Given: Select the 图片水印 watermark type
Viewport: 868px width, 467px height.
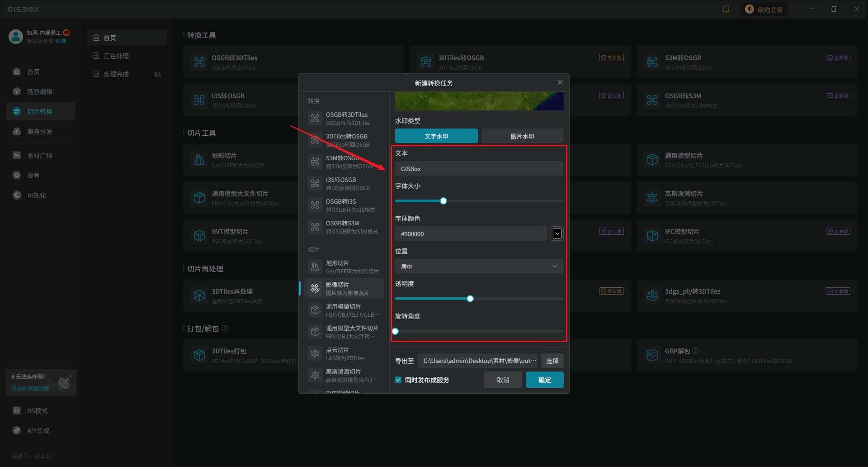Looking at the screenshot, I should tap(522, 136).
